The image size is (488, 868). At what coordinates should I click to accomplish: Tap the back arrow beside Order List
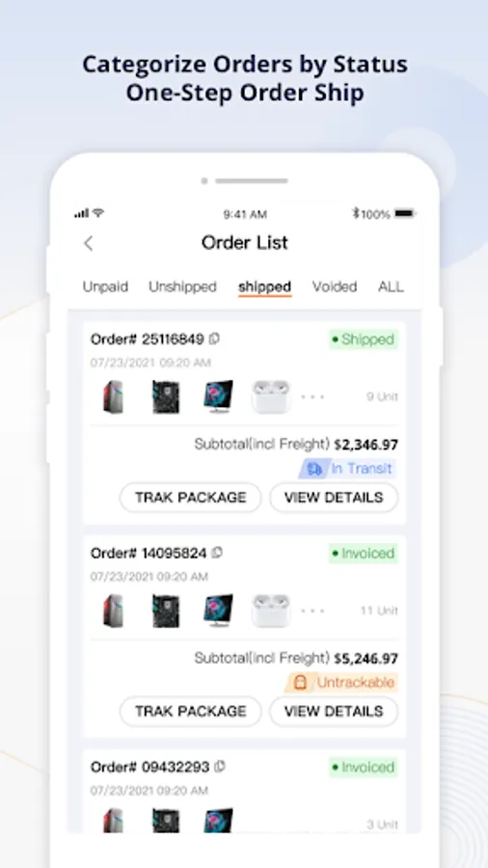89,243
